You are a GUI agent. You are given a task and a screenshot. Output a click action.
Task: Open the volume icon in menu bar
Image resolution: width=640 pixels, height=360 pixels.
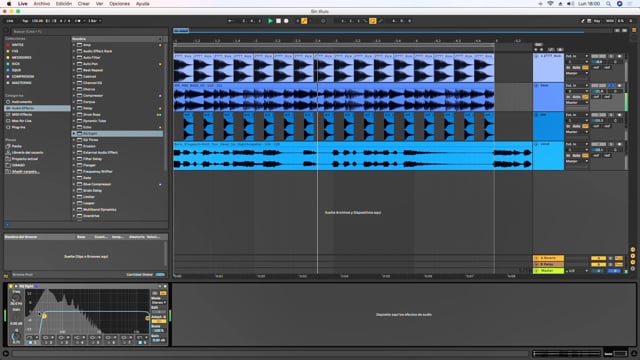point(570,4)
